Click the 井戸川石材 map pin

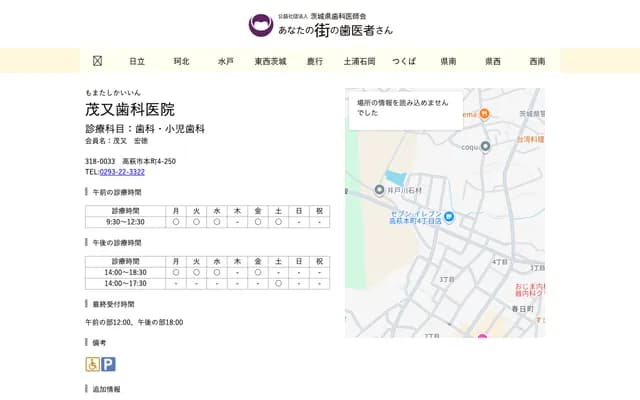pyautogui.click(x=380, y=189)
